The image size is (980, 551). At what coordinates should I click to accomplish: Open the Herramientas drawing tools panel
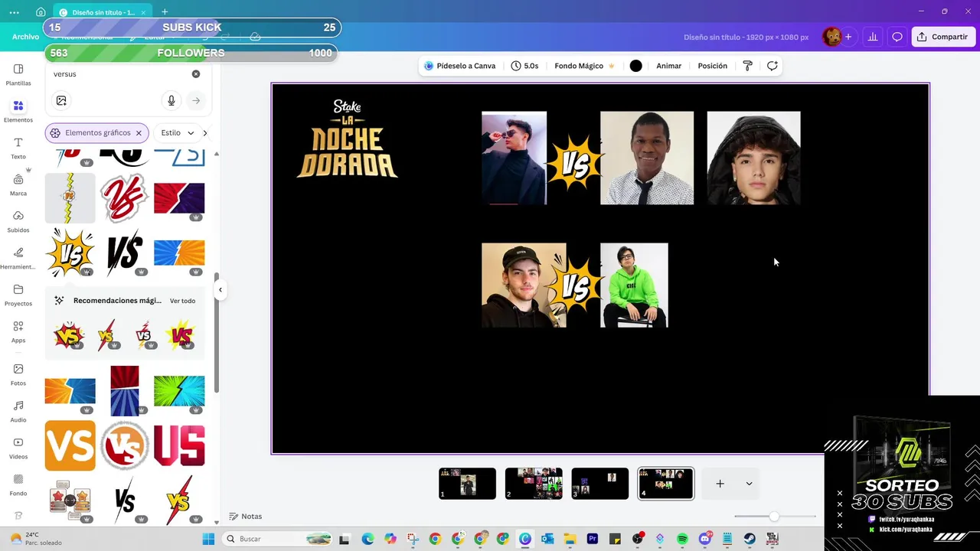[x=18, y=258]
